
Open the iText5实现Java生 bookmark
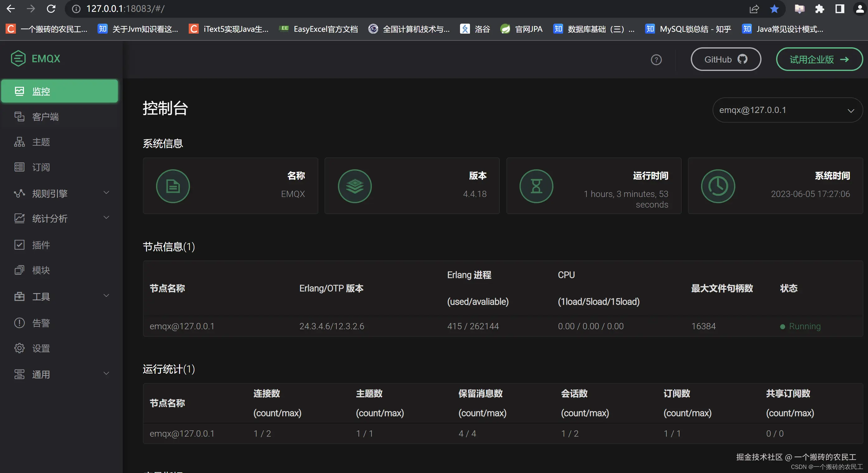pos(229,29)
